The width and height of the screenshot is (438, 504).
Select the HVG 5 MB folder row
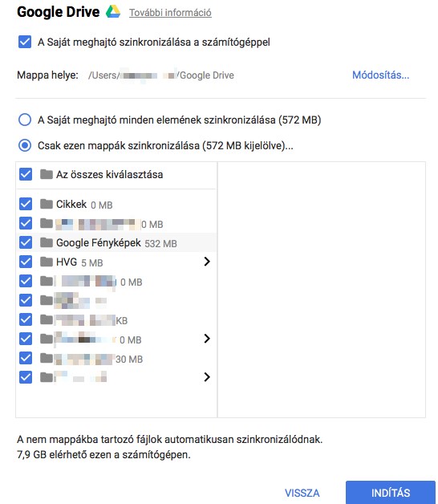click(116, 262)
